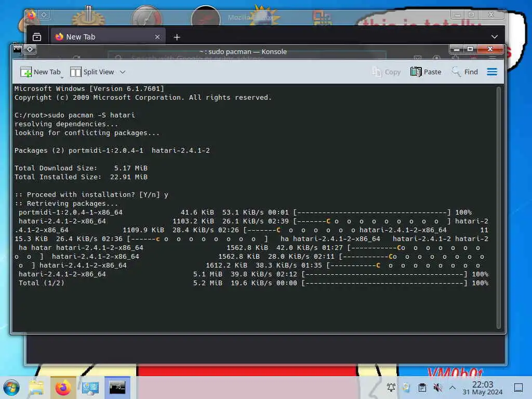Click the ':: Retrieving packages...' line

pos(66,203)
